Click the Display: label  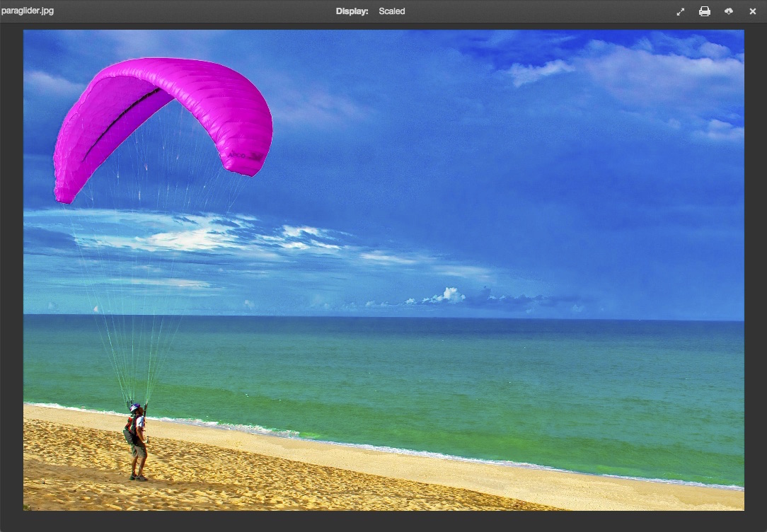[352, 11]
